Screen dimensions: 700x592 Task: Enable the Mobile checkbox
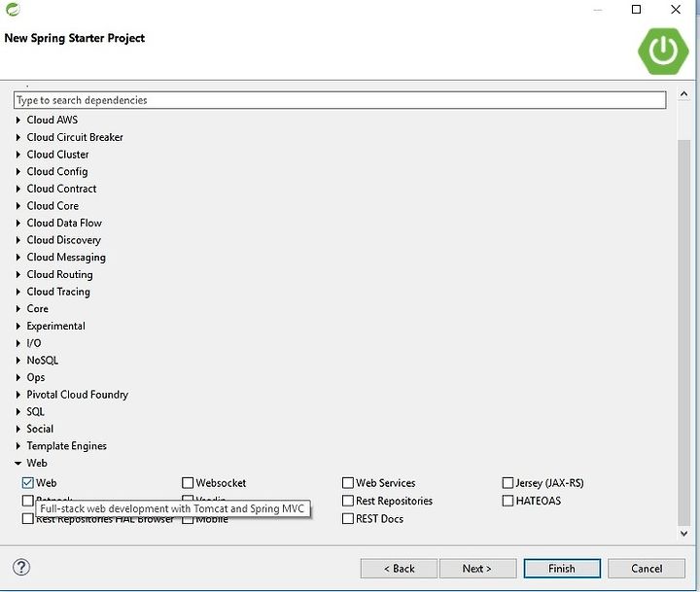click(188, 520)
